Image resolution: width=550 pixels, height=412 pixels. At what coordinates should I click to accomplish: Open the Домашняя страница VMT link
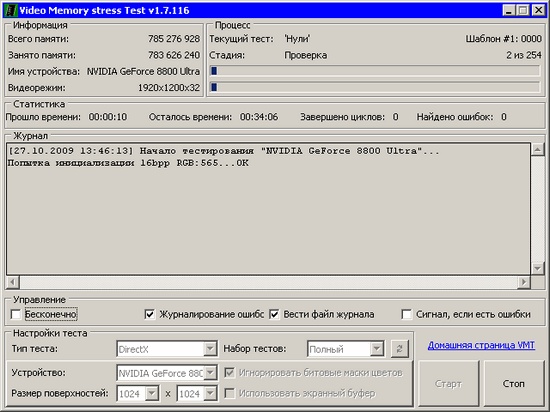(481, 345)
